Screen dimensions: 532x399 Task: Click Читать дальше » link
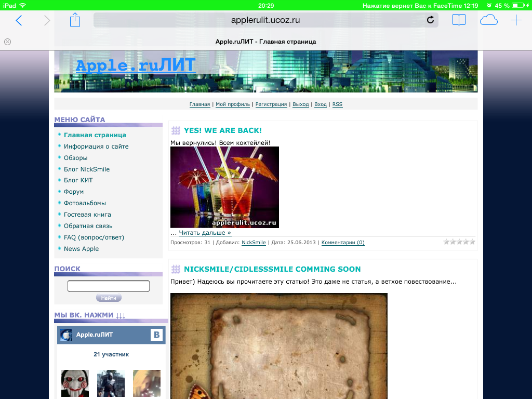pos(205,233)
